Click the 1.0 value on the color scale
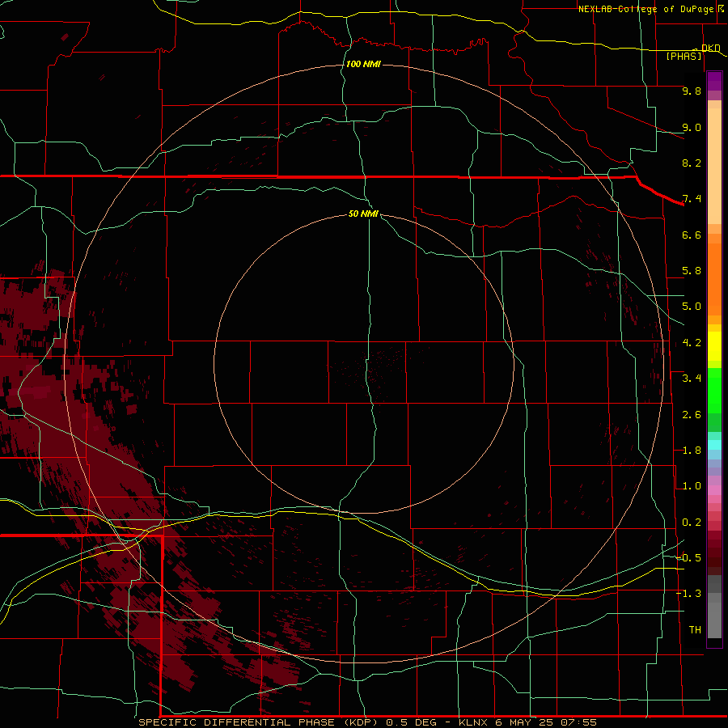 point(692,486)
